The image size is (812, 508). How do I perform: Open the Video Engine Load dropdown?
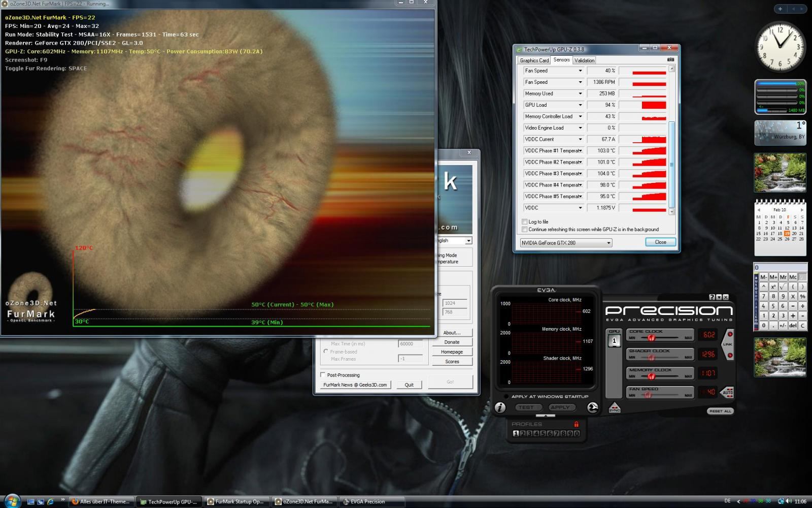[581, 128]
